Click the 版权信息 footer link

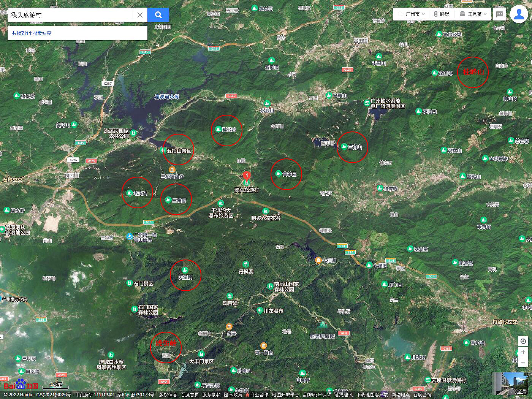pos(168,395)
